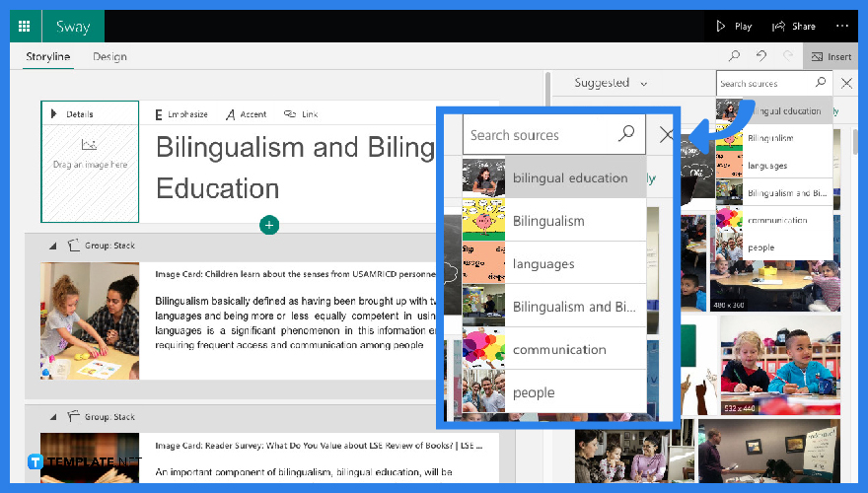This screenshot has height=493, width=868.
Task: Switch to the Design tab
Action: pos(109,57)
